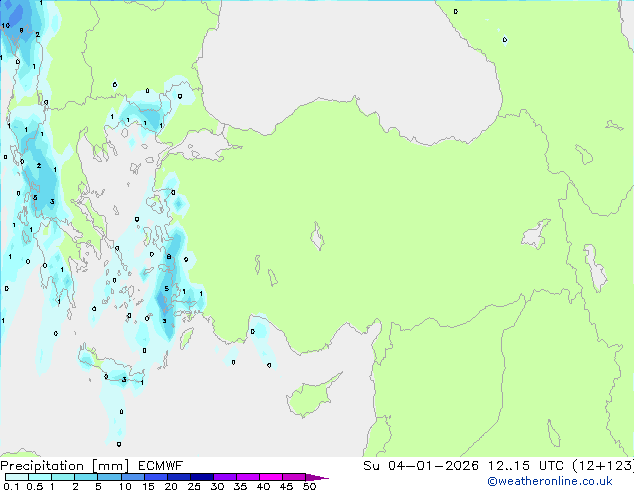Viewport: 634px width, 490px height.
Task: Click the '12..15 UTC' time label
Action: tap(526, 466)
